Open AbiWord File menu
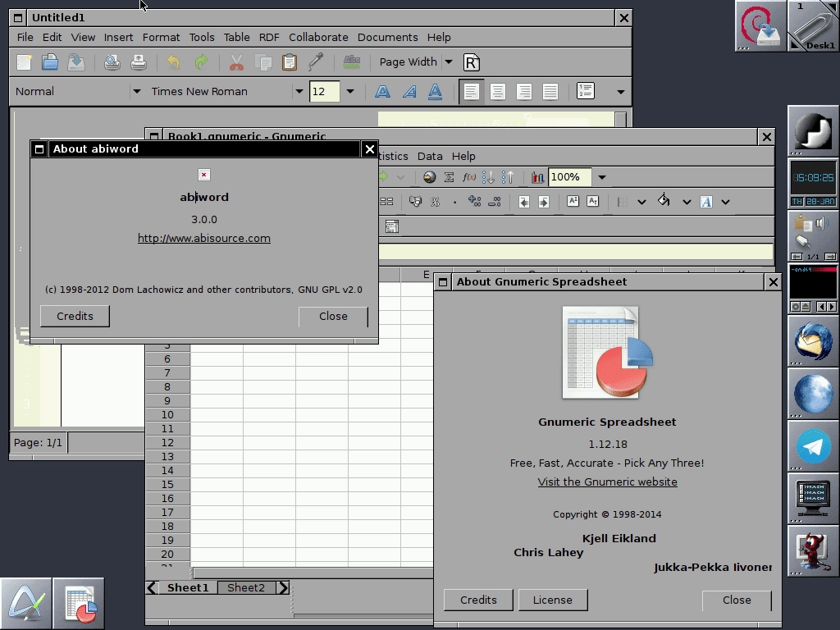Screen dimensions: 840x630 pyautogui.click(x=25, y=38)
